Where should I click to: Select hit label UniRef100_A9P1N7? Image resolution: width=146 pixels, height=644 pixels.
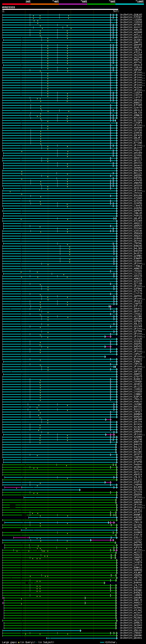pos(131,70)
